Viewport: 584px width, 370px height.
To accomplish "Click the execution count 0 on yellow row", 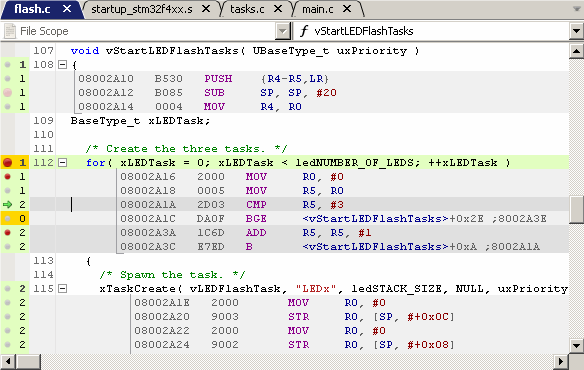I will tap(22, 219).
